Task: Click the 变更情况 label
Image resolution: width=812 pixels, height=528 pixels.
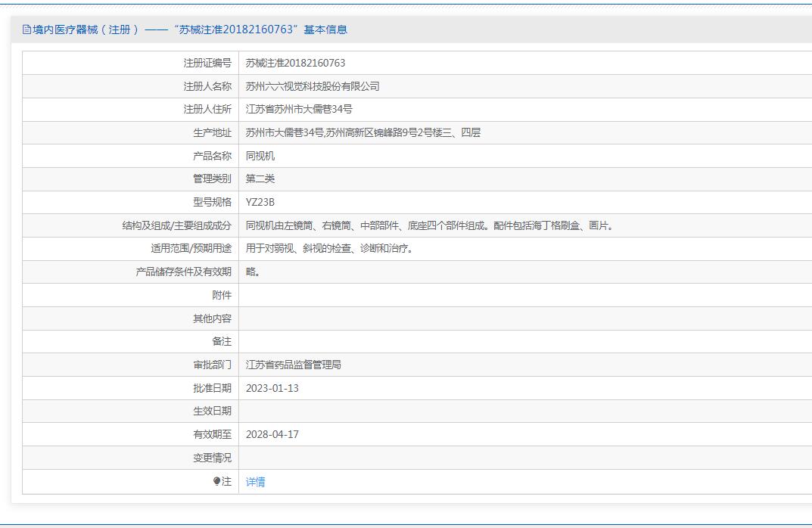Action: 212,458
